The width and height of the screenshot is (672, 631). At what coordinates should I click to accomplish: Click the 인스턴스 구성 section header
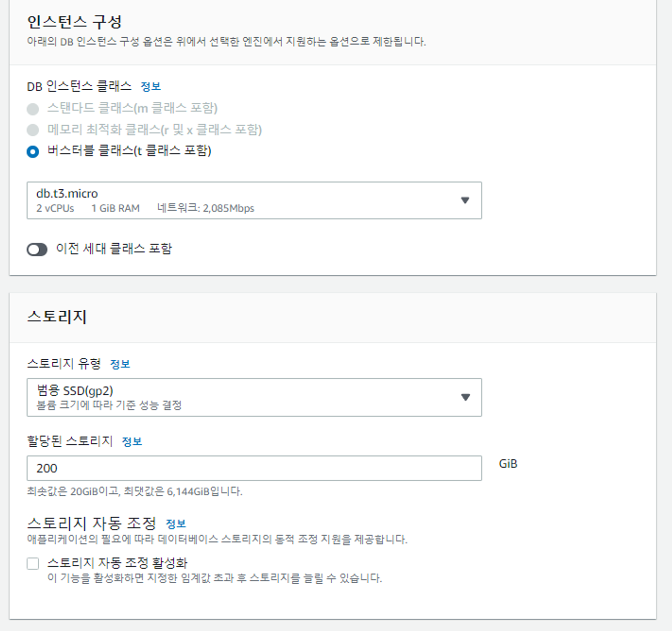coord(74,22)
